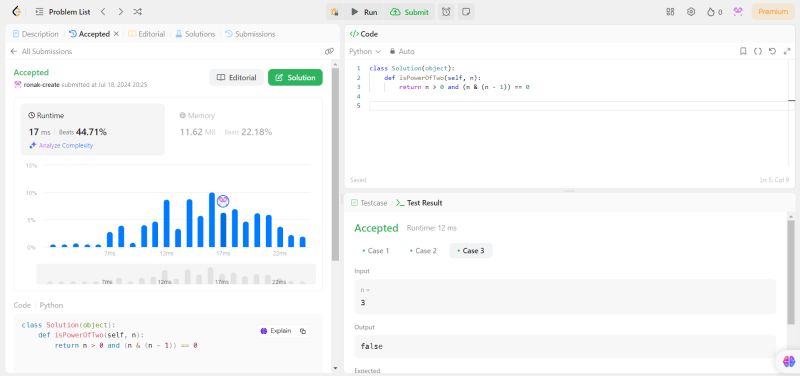This screenshot has height=376, width=800.
Task: Click the bookmark icon in code editor
Action: pyautogui.click(x=743, y=52)
